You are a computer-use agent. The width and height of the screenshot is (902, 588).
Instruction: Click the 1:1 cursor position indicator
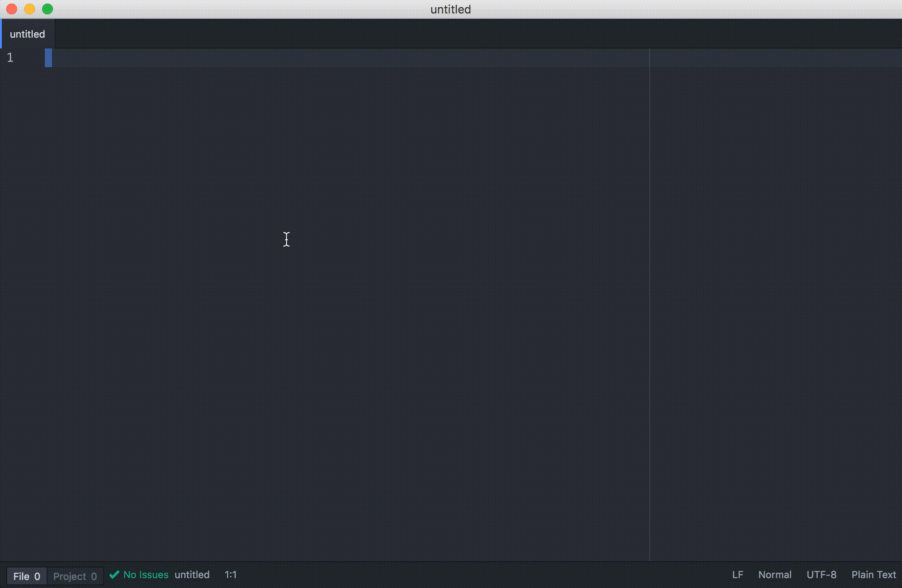tap(230, 575)
